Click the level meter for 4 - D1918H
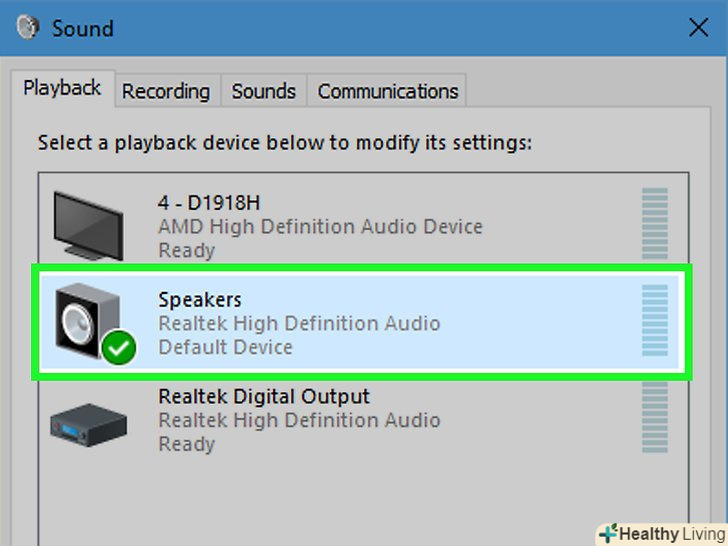The image size is (728, 546). 654,225
